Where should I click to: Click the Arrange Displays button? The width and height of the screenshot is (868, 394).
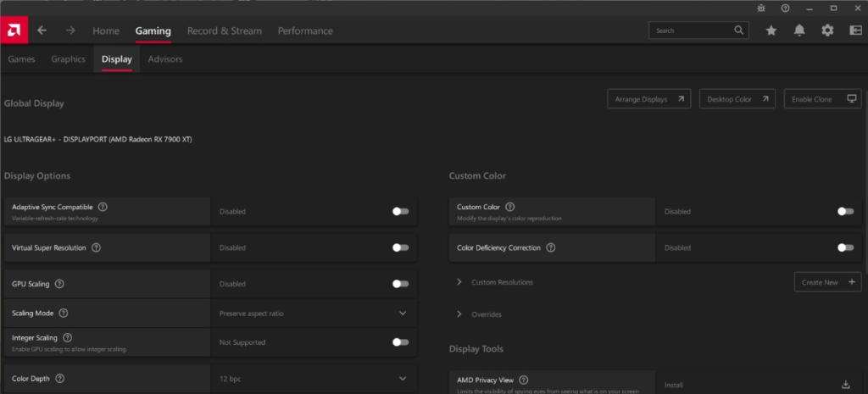648,99
